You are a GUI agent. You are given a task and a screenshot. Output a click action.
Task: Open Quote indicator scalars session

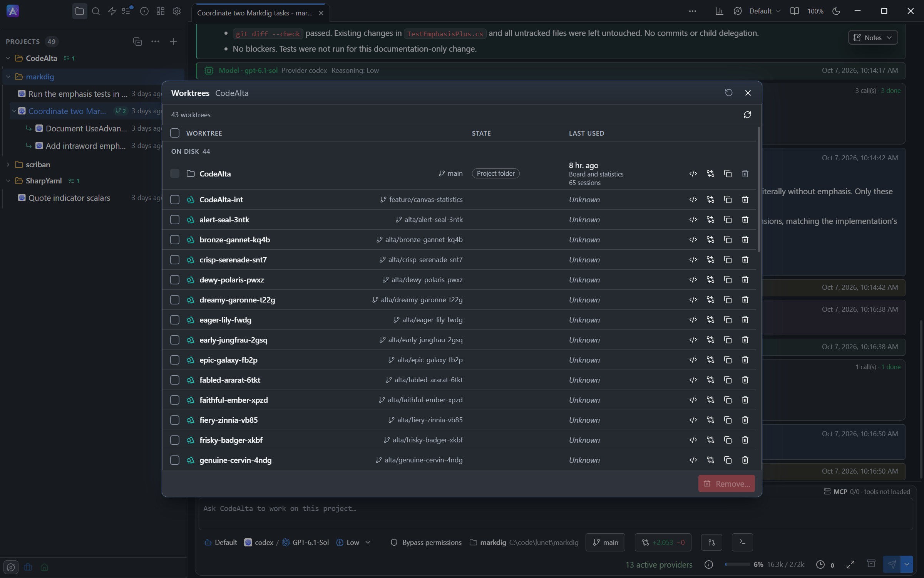[69, 198]
